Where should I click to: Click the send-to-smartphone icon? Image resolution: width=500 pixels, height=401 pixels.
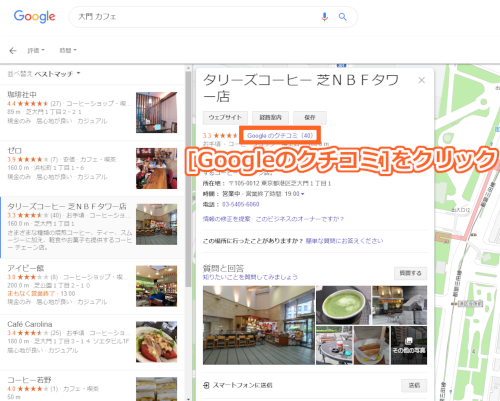click(206, 385)
